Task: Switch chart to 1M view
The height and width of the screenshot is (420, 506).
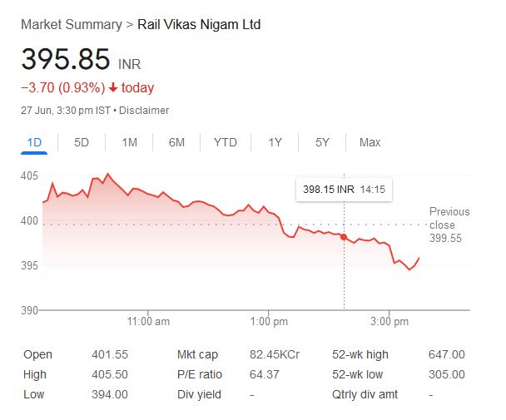Action: click(x=129, y=142)
